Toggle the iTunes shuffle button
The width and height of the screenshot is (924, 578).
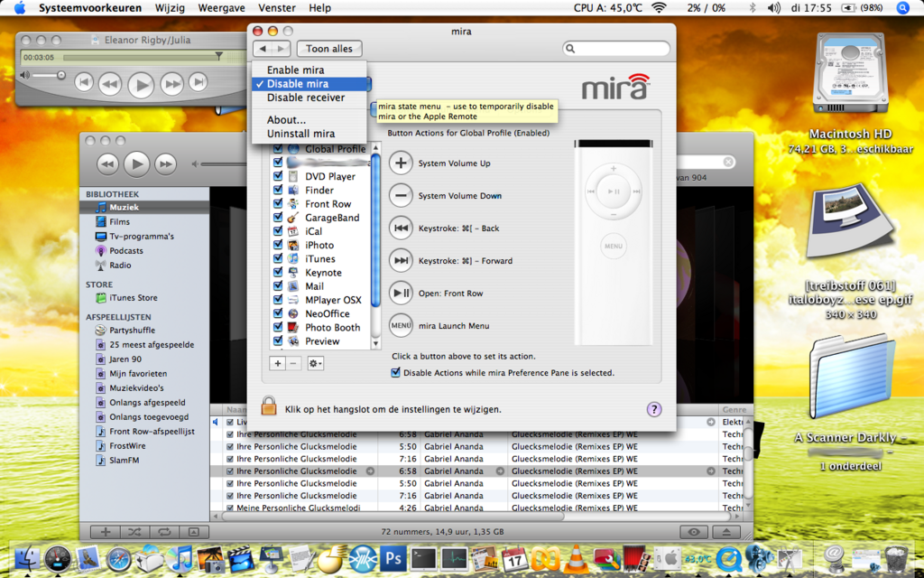click(135, 531)
